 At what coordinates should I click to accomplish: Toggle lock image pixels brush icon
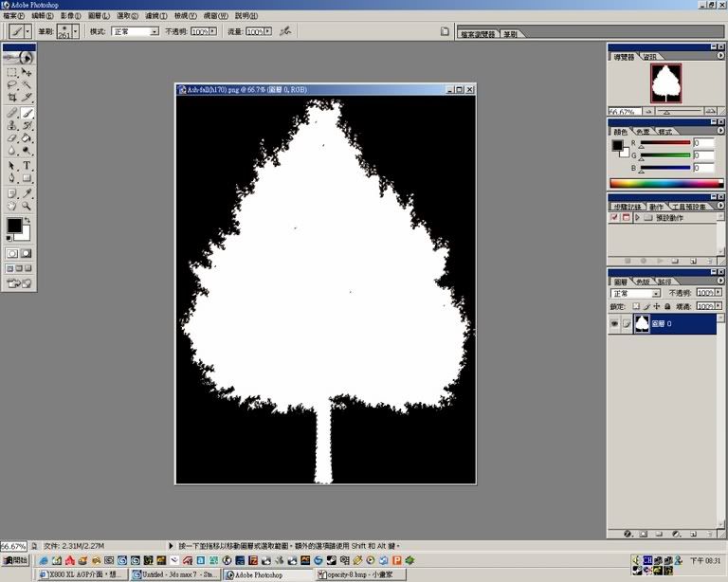(x=646, y=306)
